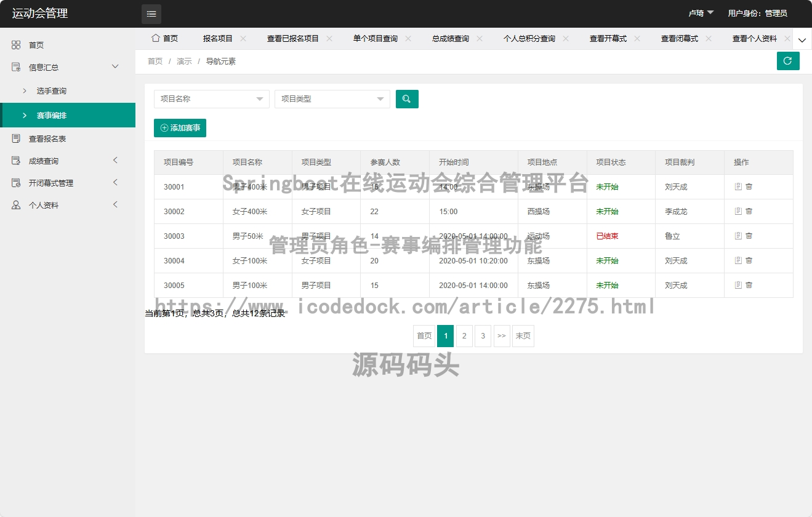Click the 开闭幕式管理 sidebar icon

(x=16, y=183)
